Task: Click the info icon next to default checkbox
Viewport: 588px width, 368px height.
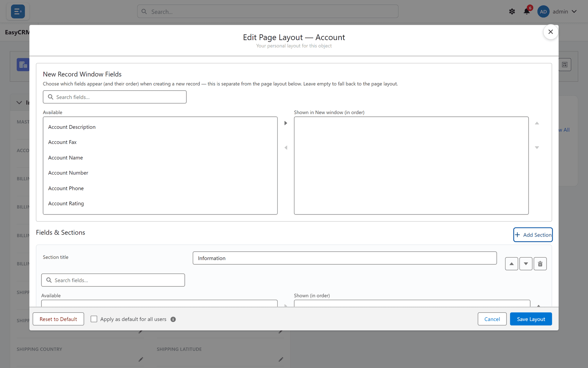Action: tap(173, 319)
